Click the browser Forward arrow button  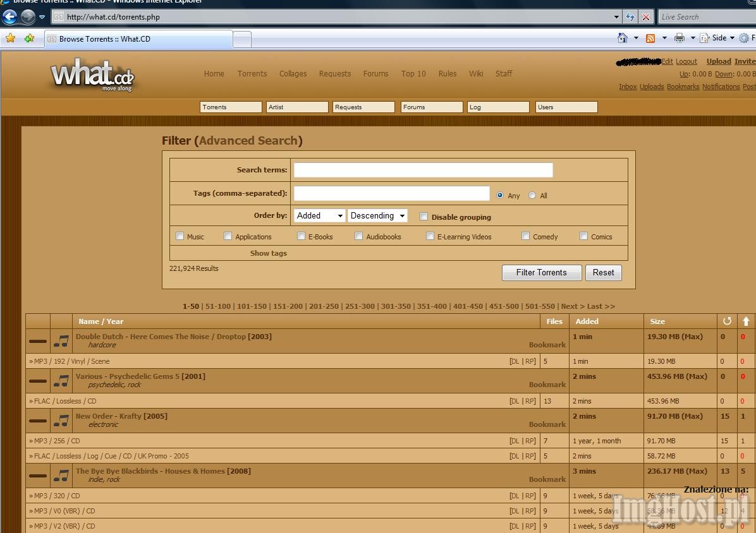pyautogui.click(x=28, y=17)
